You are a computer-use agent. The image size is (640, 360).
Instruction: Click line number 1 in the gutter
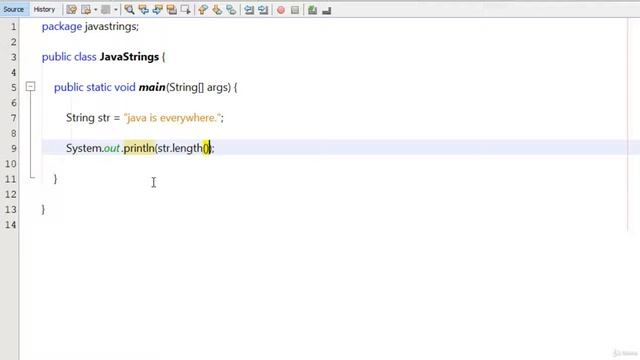pyautogui.click(x=13, y=27)
